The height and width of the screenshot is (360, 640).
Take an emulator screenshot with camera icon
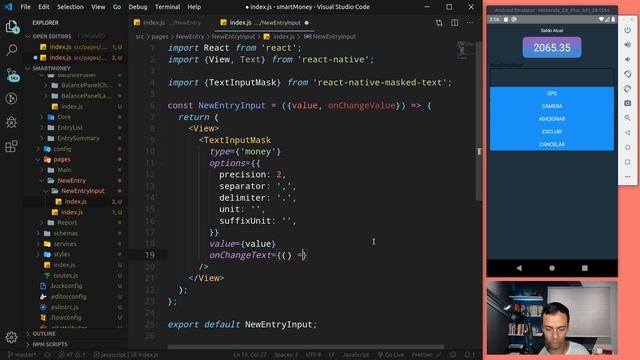(x=628, y=103)
